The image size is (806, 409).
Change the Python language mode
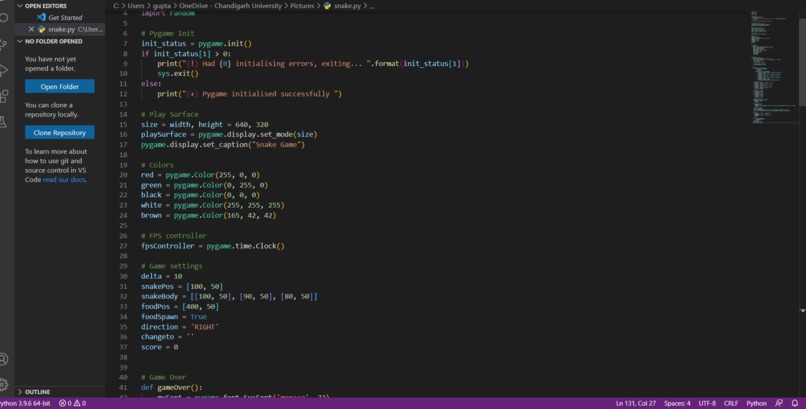click(x=756, y=403)
